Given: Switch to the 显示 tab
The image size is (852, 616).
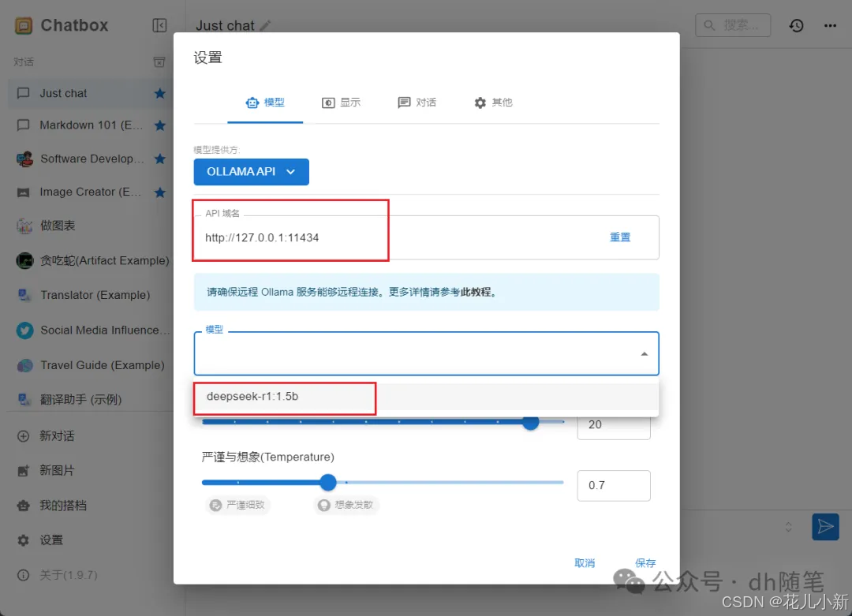Looking at the screenshot, I should pos(342,102).
